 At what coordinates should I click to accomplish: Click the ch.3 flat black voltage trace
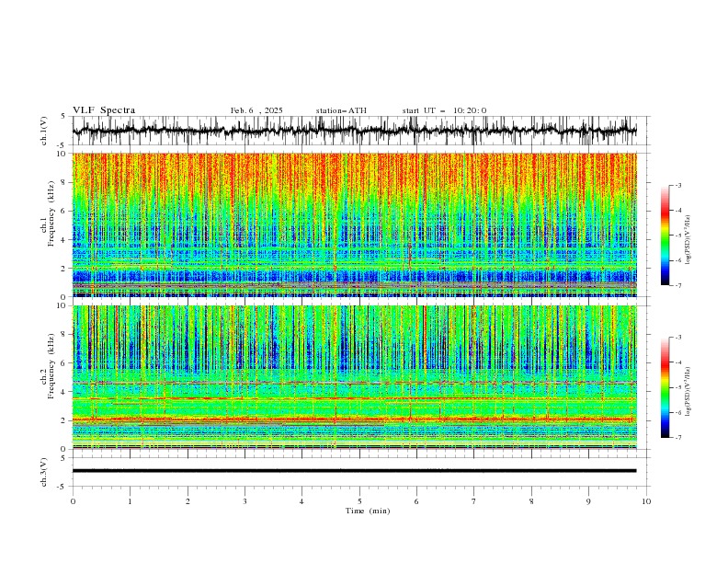pos(355,471)
